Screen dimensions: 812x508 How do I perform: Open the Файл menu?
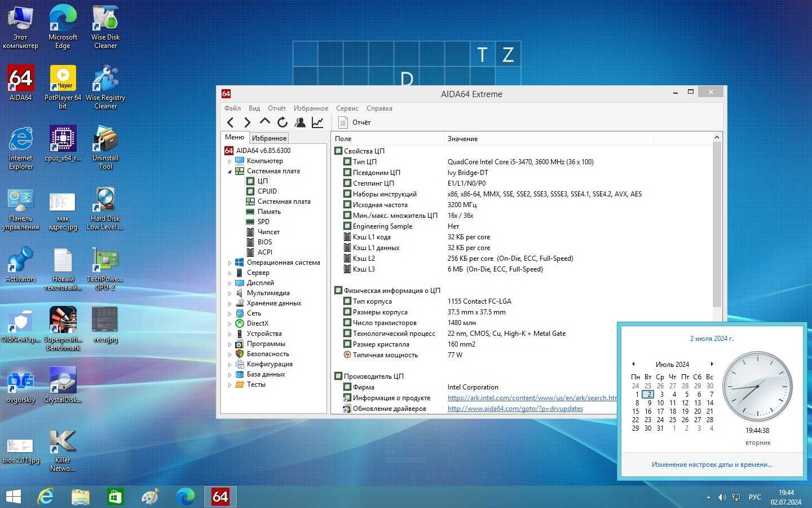(232, 108)
